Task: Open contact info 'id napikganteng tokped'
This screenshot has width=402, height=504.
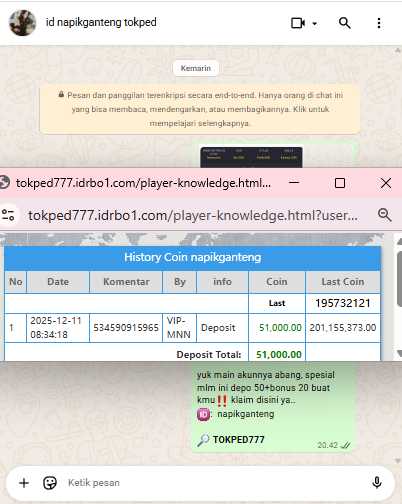Action: tap(101, 22)
